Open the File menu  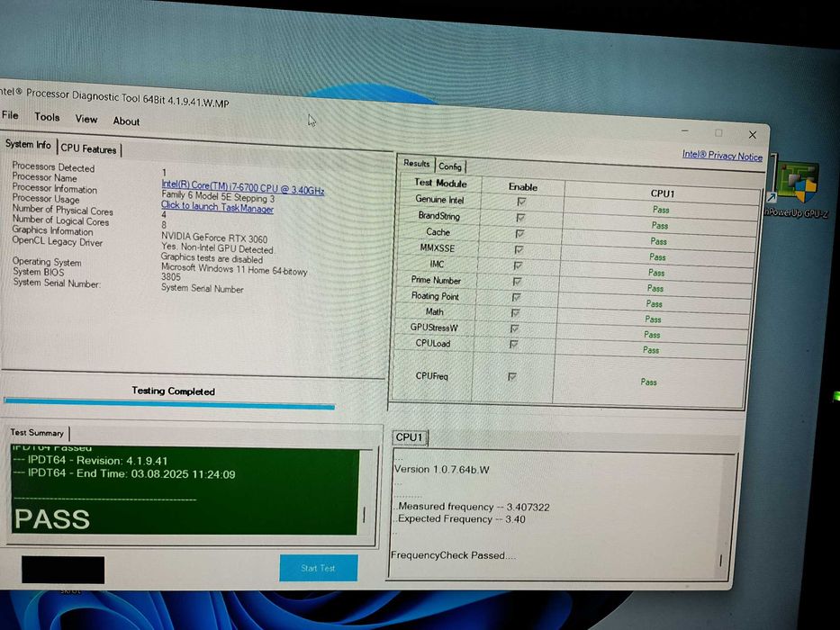point(10,115)
